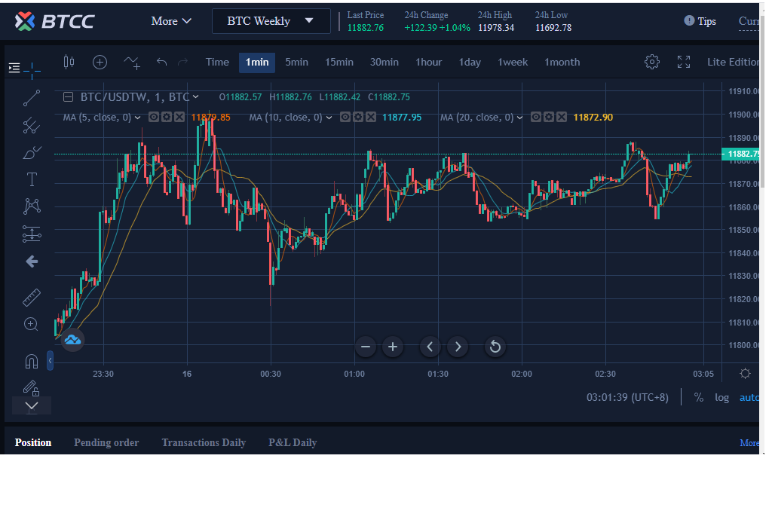Open settings for MA 20 indicator

[x=549, y=117]
